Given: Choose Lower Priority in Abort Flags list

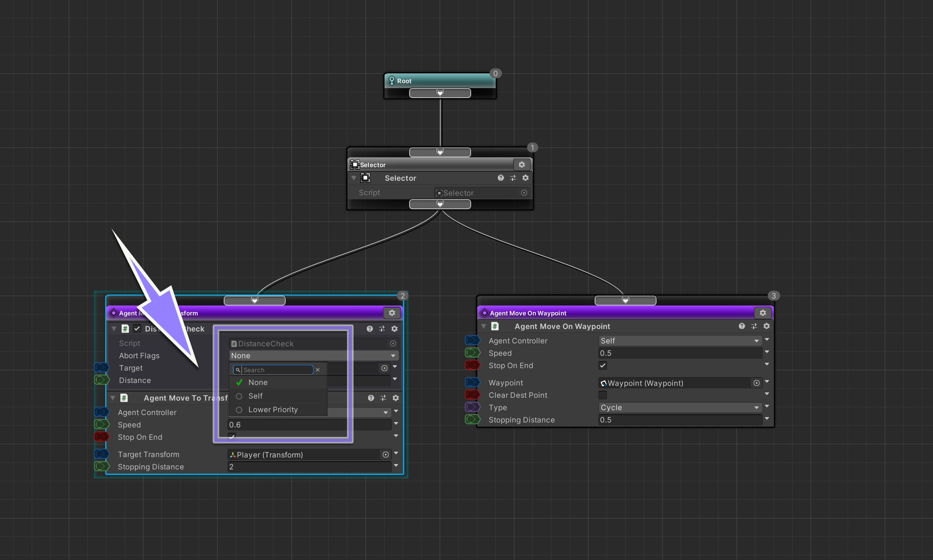Looking at the screenshot, I should tap(273, 410).
